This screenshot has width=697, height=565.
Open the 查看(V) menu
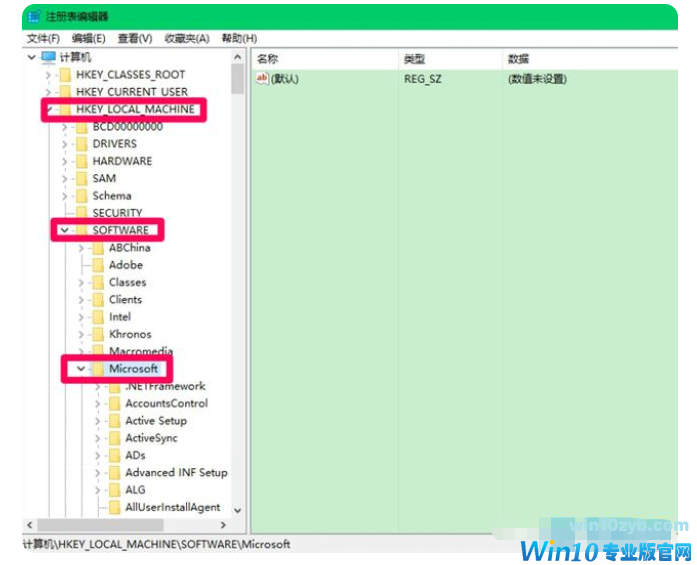click(x=135, y=39)
